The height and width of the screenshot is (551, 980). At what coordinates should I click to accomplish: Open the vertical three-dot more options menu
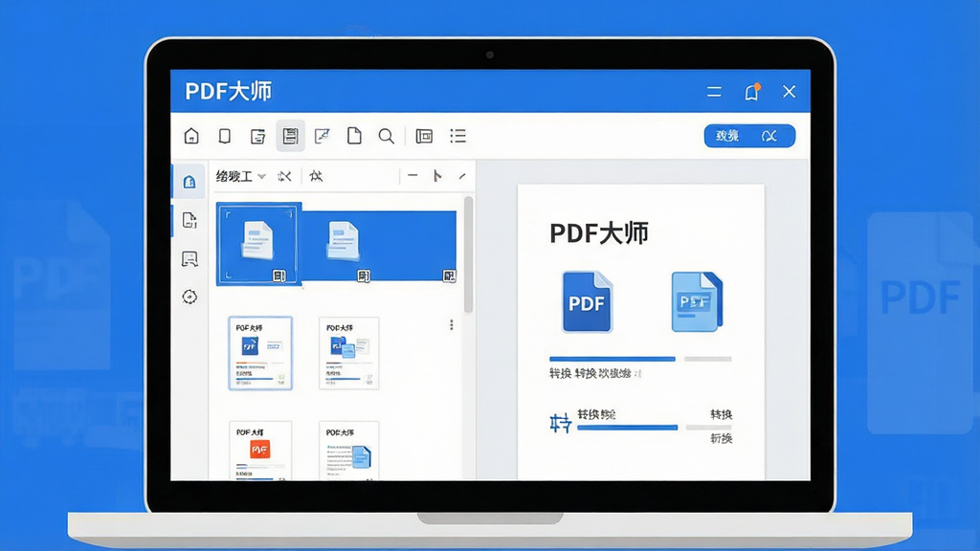tap(452, 325)
